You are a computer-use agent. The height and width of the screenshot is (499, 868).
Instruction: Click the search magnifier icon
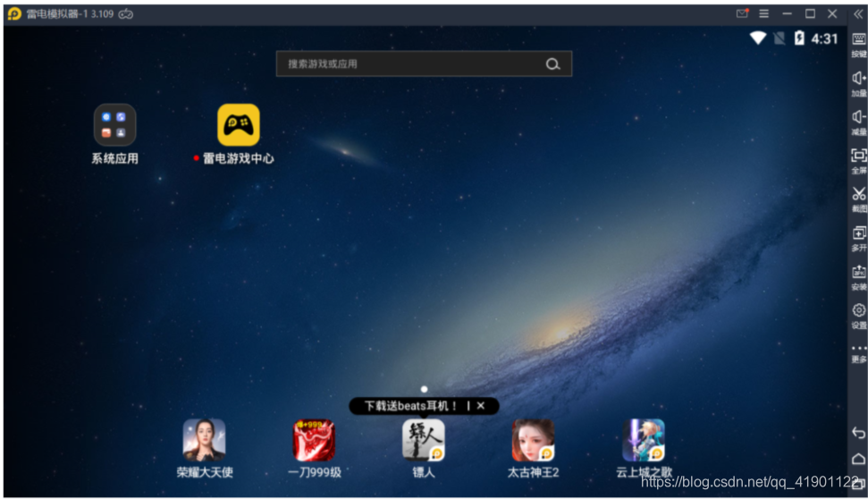[552, 64]
